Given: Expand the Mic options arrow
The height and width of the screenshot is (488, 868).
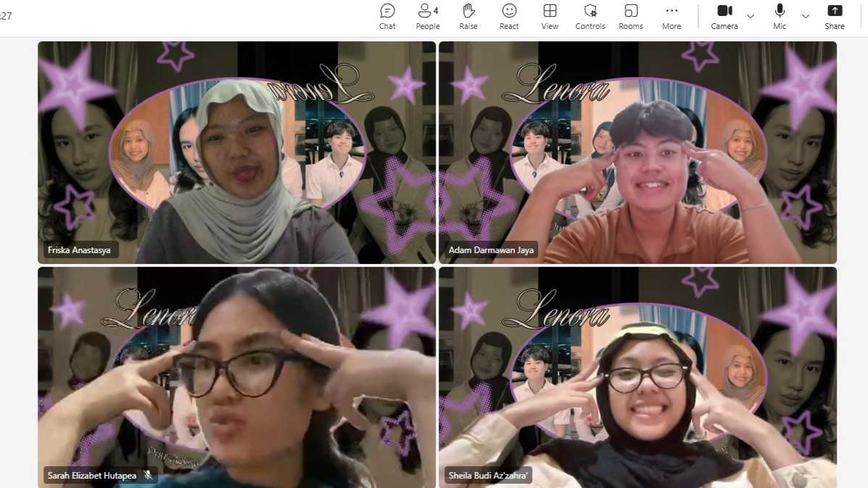Looking at the screenshot, I should 806,17.
